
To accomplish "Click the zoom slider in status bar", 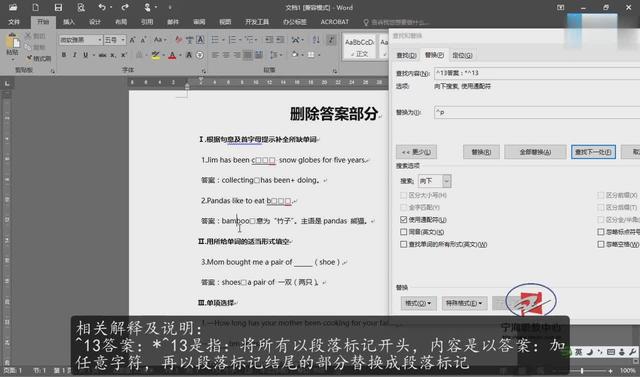I will click(582, 370).
